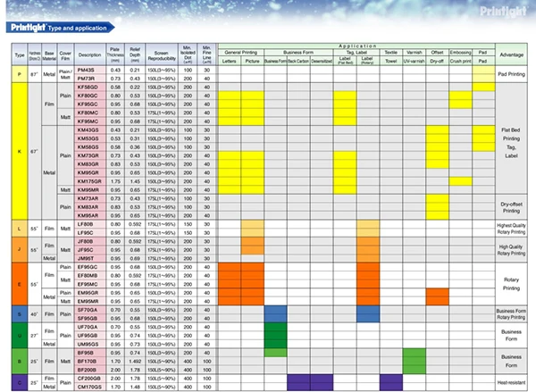
Task: Click the dark green type U cell
Action: [x=20, y=336]
